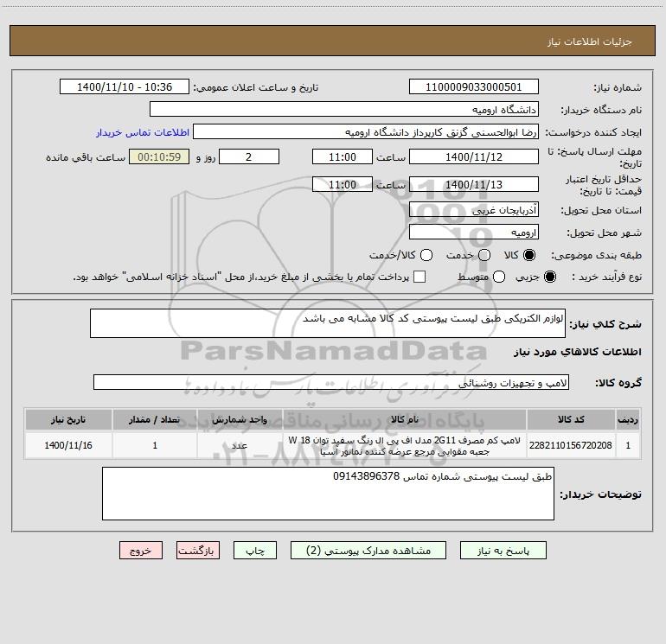This screenshot has width=666, height=644.
Task: Click buyer organization field دانشگاه ارومیه
Action: click(x=344, y=110)
